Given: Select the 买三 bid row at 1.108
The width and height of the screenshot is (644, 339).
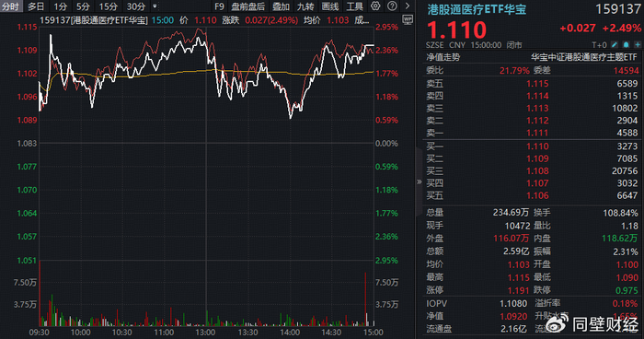Looking at the screenshot, I should tap(532, 171).
